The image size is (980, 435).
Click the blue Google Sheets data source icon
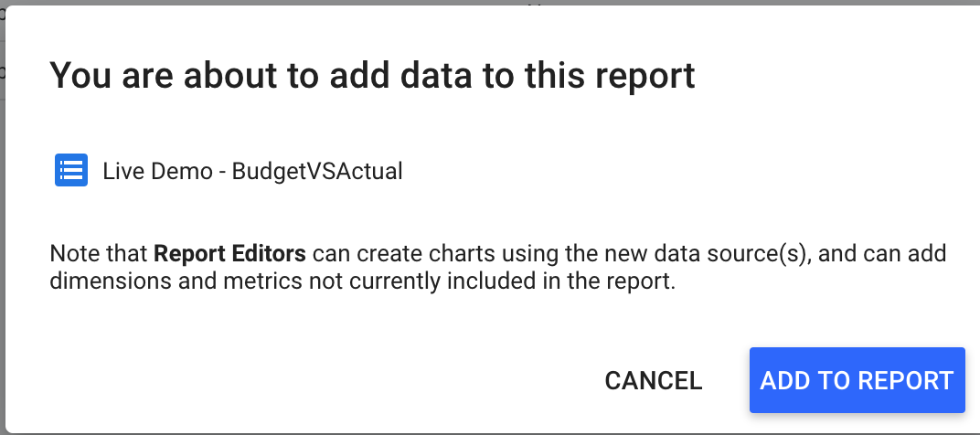click(x=71, y=170)
